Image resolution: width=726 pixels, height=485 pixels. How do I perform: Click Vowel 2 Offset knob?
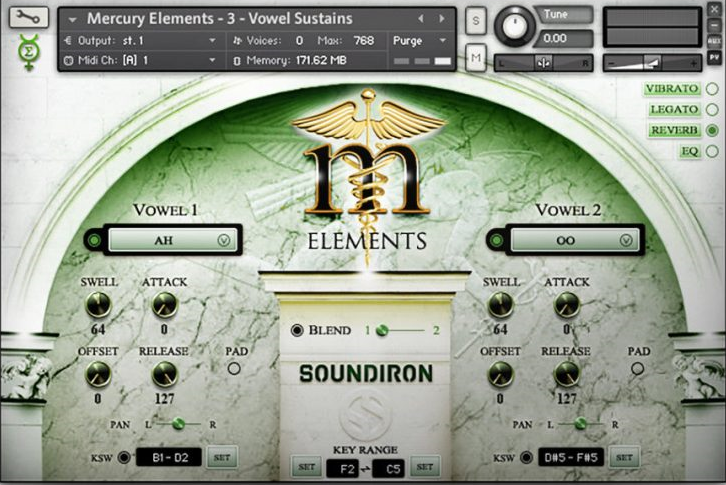(x=501, y=374)
